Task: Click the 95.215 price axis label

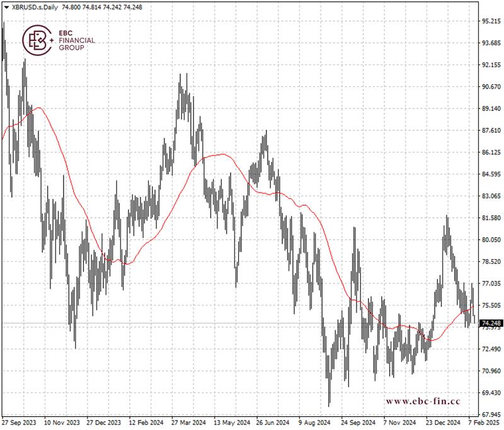Action: (490, 21)
